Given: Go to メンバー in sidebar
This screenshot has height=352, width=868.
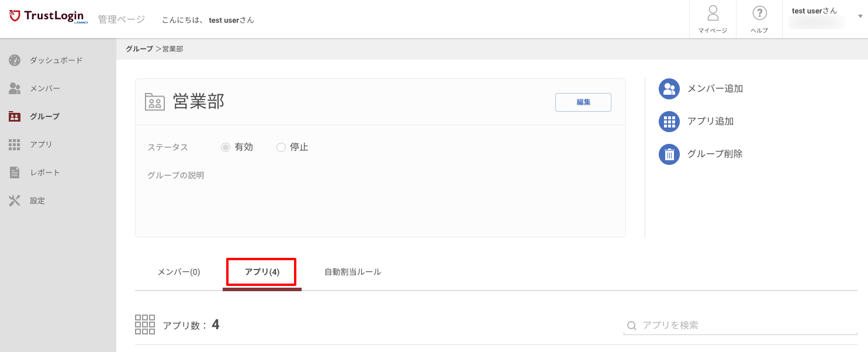Looking at the screenshot, I should click(x=45, y=88).
